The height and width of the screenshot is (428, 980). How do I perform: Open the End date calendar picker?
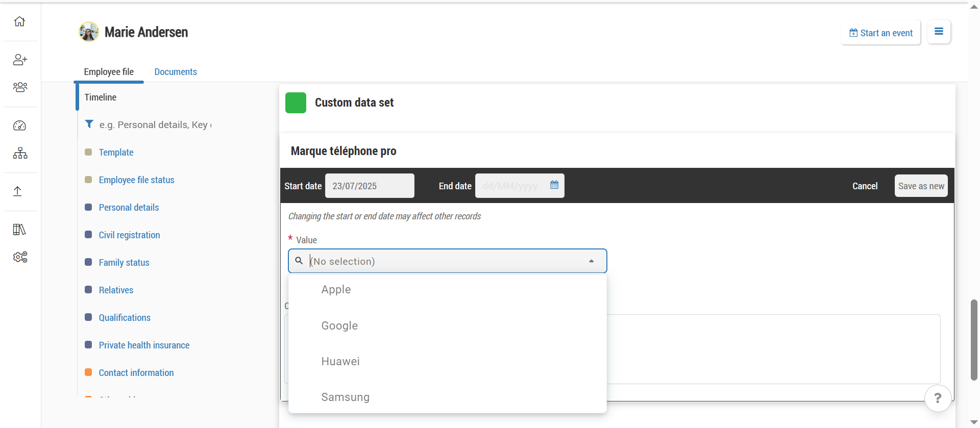[x=554, y=185]
